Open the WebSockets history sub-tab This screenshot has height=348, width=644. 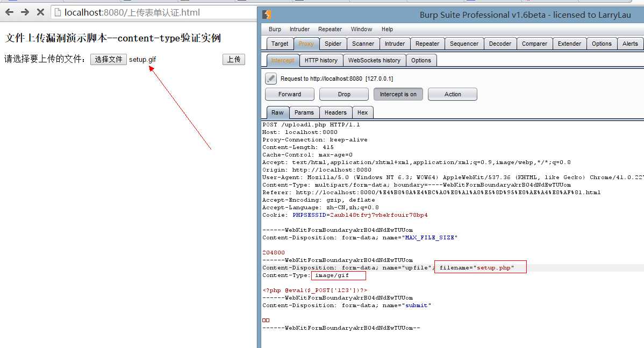pos(374,60)
